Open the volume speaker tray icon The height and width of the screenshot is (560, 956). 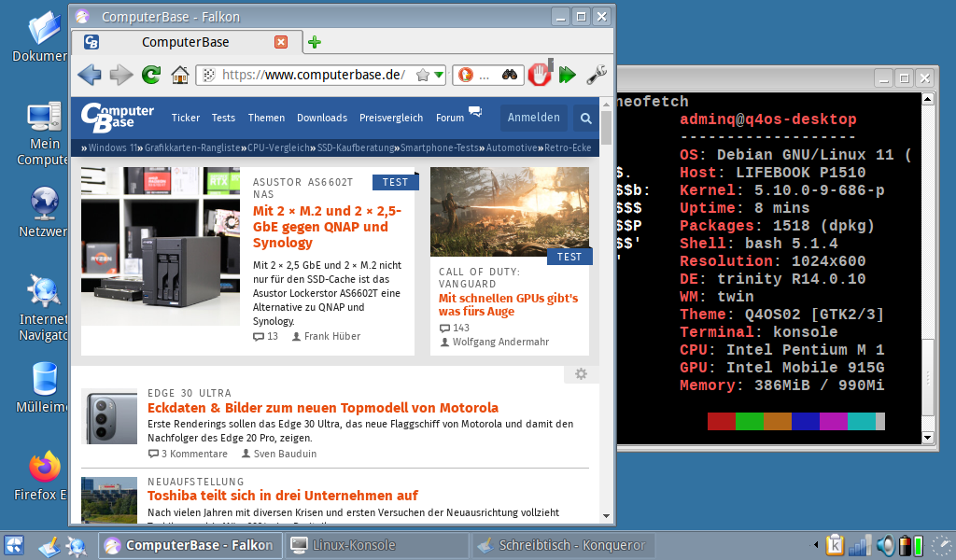tap(885, 545)
